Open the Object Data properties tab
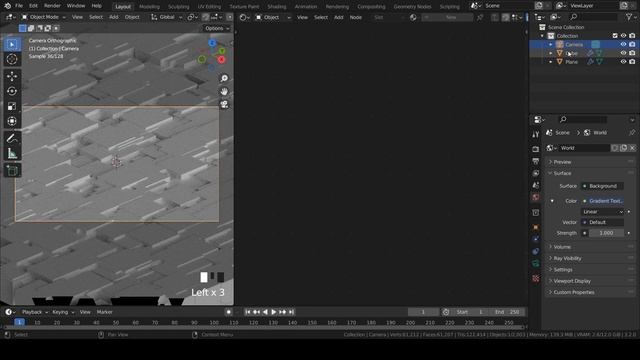The image size is (640, 360). point(536,264)
